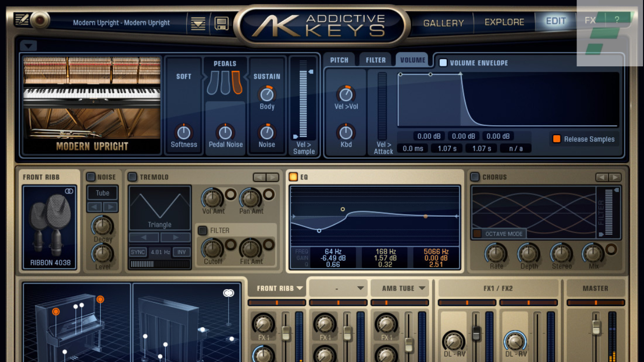Click the Chorus Rate knob
The width and height of the screenshot is (644, 362).
tap(496, 253)
